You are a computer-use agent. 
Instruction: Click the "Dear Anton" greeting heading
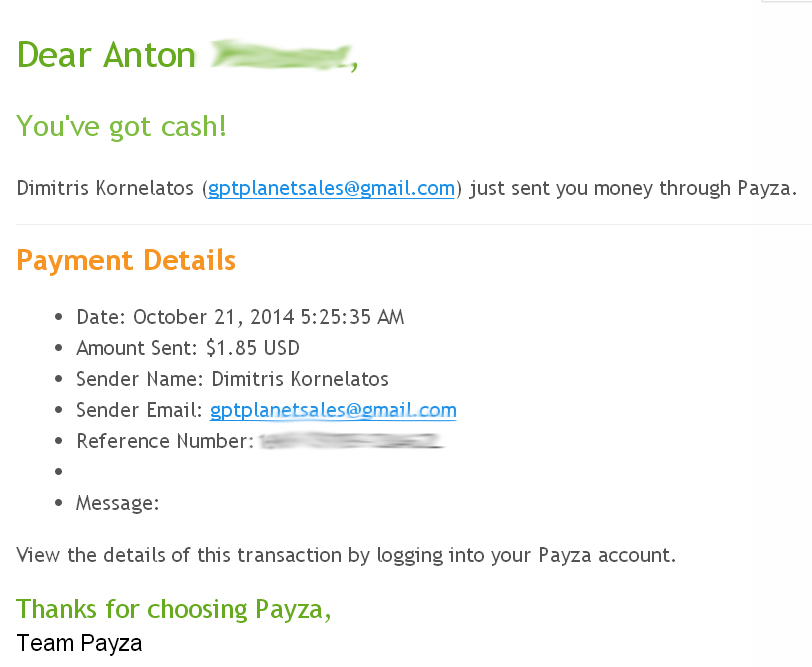pyautogui.click(x=107, y=54)
